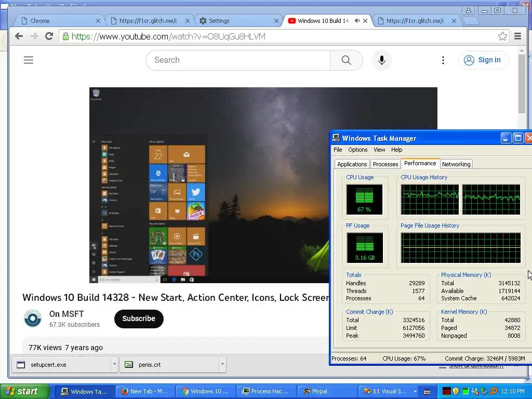The image size is (532, 399).
Task: Click the Physical Memory Total 3145132
Action: [x=509, y=283]
